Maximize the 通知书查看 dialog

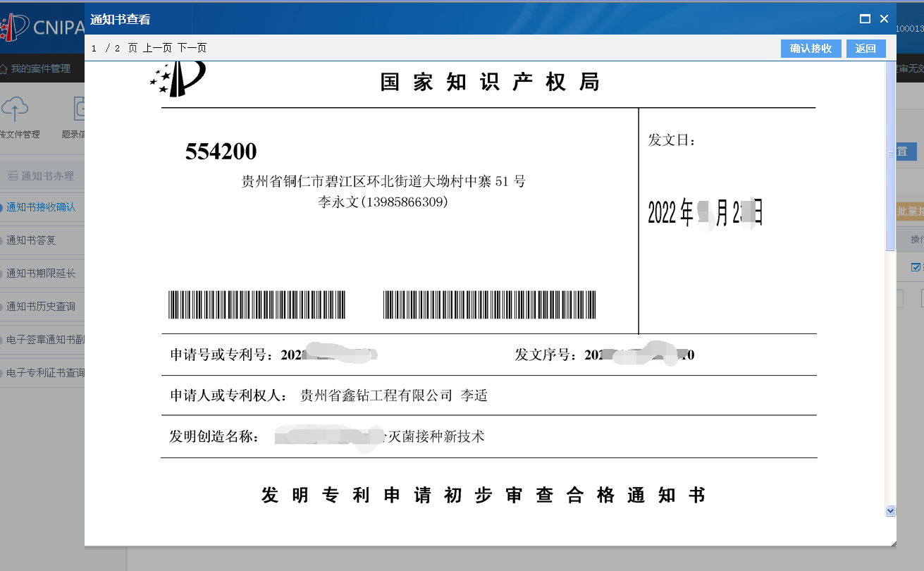865,19
